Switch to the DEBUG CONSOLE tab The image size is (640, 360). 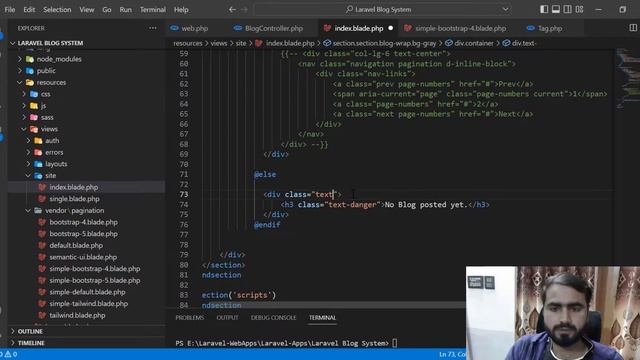point(273,318)
